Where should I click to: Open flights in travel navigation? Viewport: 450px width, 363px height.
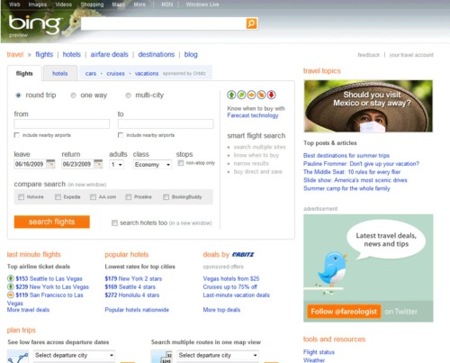tap(44, 54)
